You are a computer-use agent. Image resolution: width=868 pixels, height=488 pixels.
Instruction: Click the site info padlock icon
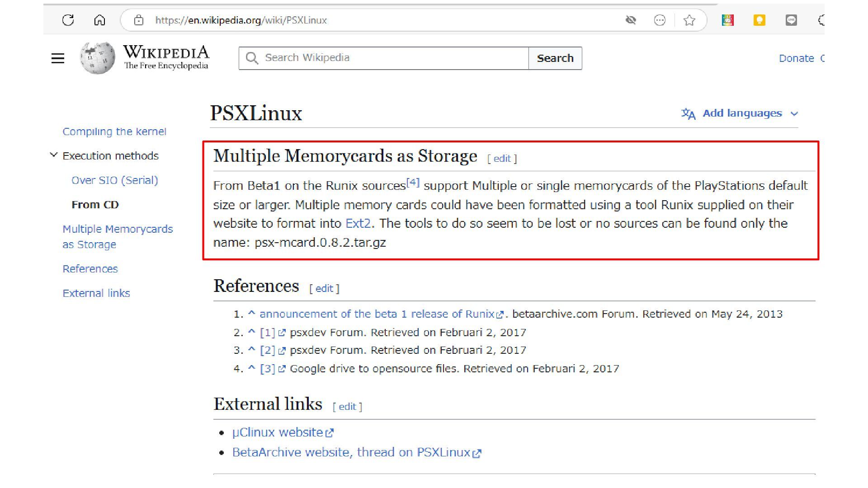click(139, 20)
